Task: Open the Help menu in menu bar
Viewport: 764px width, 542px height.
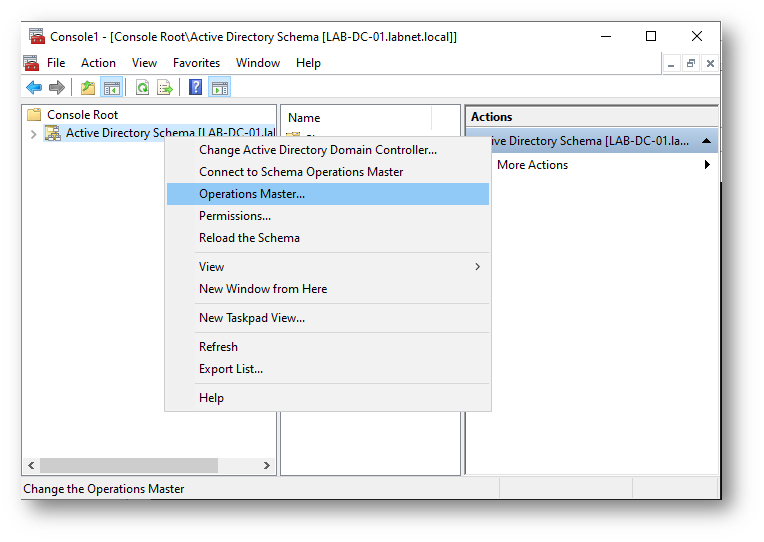Action: coord(308,63)
